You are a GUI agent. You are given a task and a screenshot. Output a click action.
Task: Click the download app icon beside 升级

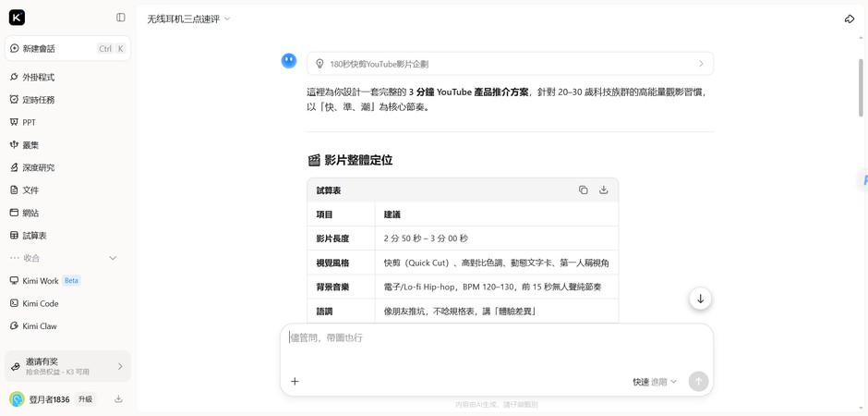pyautogui.click(x=118, y=398)
